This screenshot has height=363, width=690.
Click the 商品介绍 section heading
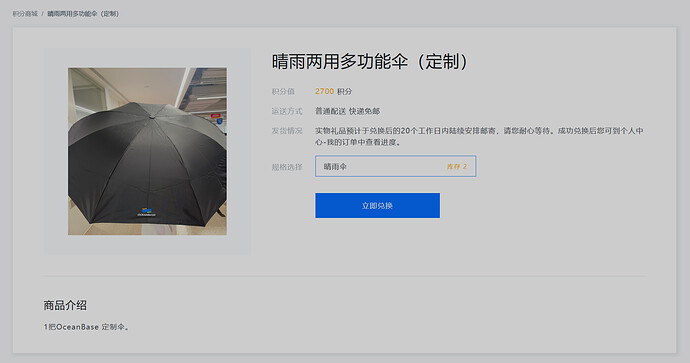pyautogui.click(x=65, y=305)
